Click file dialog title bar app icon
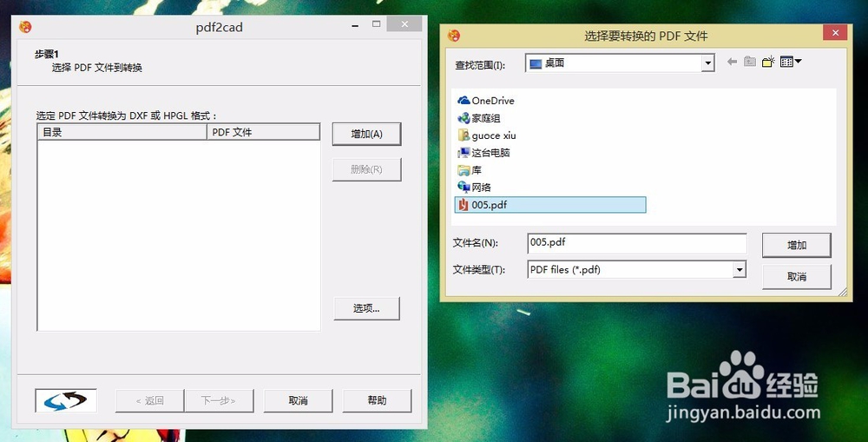Screen dimensions: 868x442 coord(454,36)
